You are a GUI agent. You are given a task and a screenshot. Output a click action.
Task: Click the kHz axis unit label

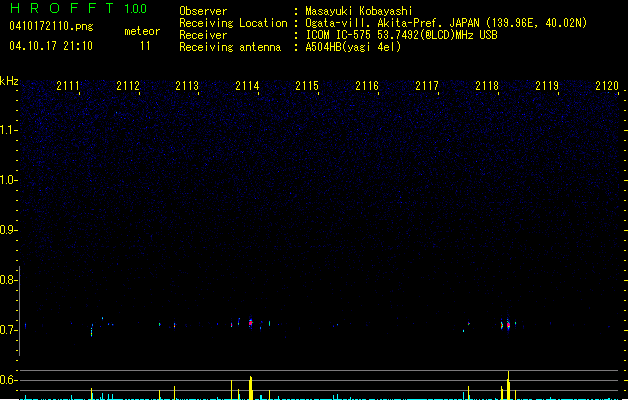coord(9,81)
